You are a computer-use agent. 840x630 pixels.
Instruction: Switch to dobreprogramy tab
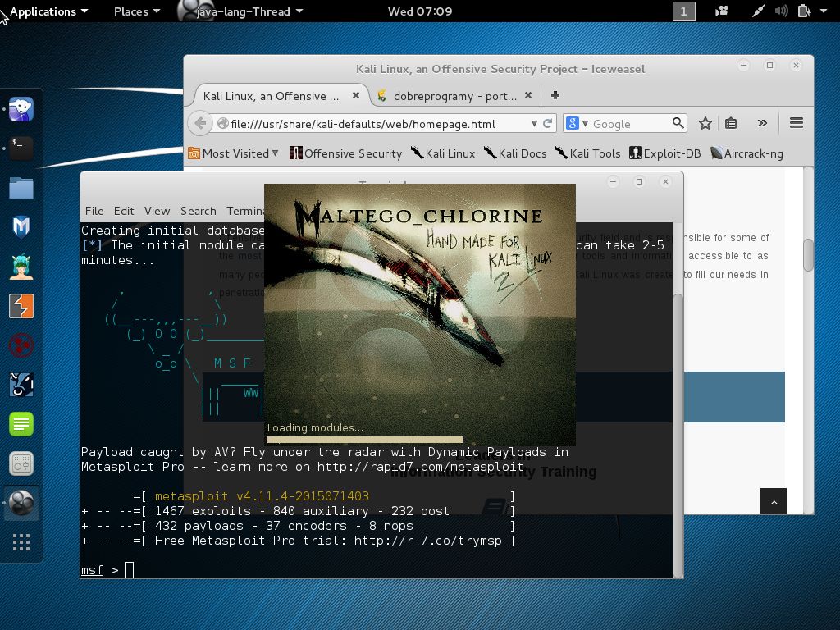click(454, 96)
